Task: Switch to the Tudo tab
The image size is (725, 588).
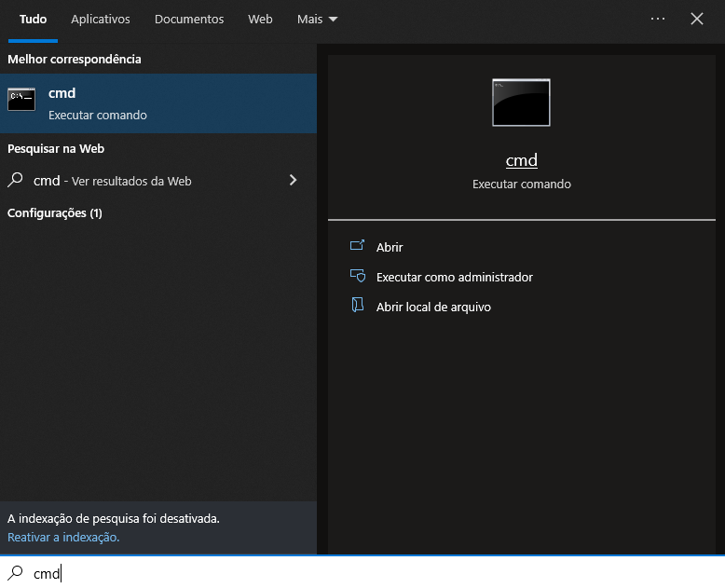Action: click(33, 20)
